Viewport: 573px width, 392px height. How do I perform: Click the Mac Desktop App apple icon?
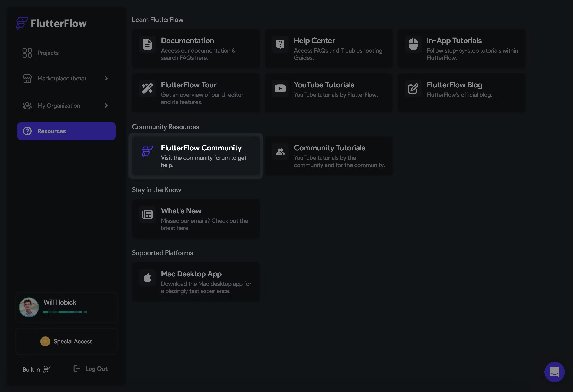(x=147, y=278)
